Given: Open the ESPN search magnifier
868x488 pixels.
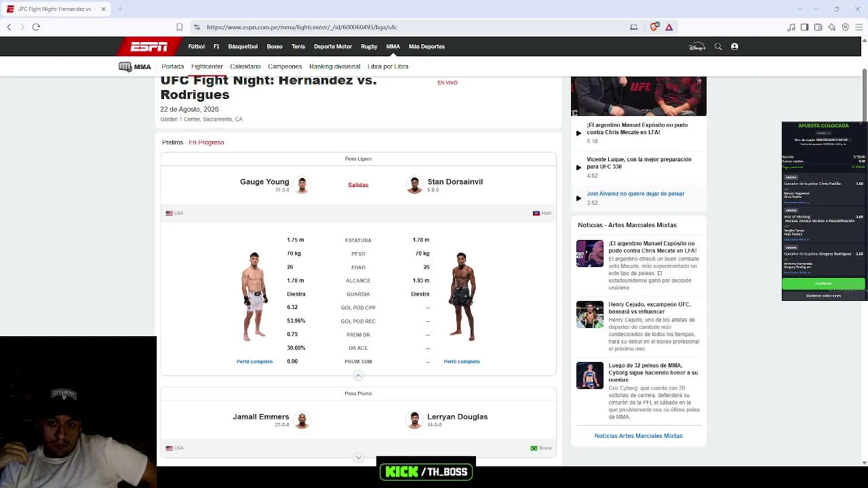Looking at the screenshot, I should tap(718, 47).
